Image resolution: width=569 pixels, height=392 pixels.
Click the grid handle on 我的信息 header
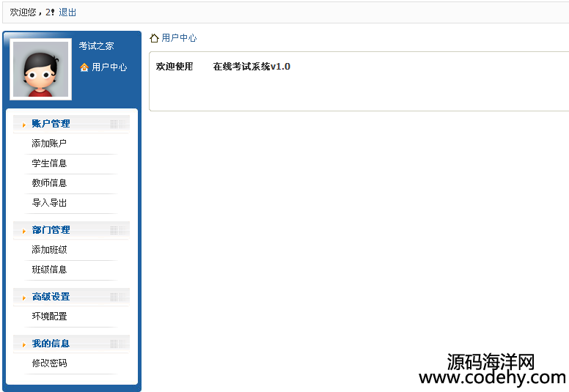pyautogui.click(x=118, y=344)
